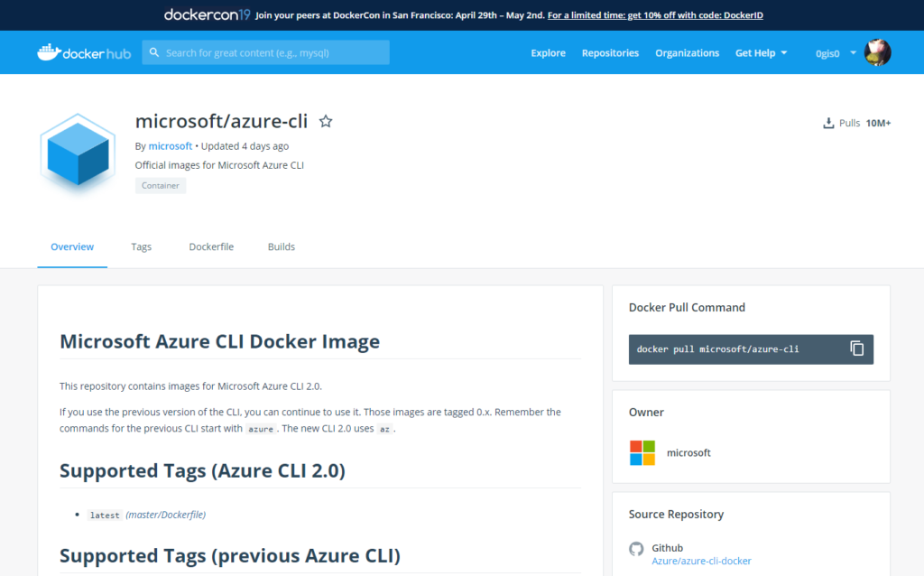Click the Pulls download icon
The width and height of the screenshot is (924, 576).
[828, 123]
